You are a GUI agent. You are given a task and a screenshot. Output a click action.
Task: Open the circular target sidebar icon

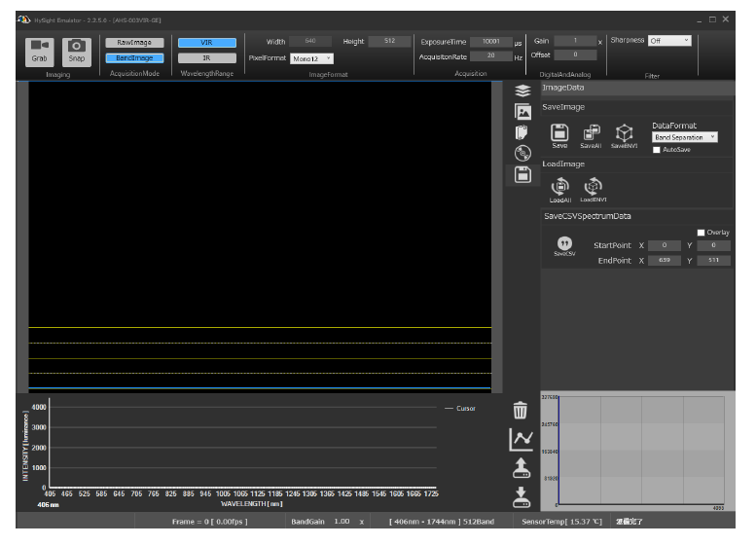pos(522,154)
